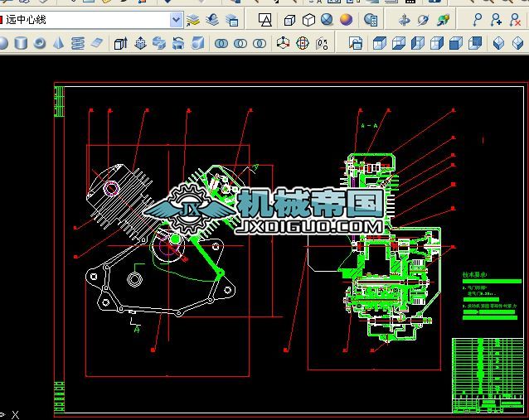529x420 pixels.
Task: Start Constrained Orbit tool
Action: click(x=404, y=20)
